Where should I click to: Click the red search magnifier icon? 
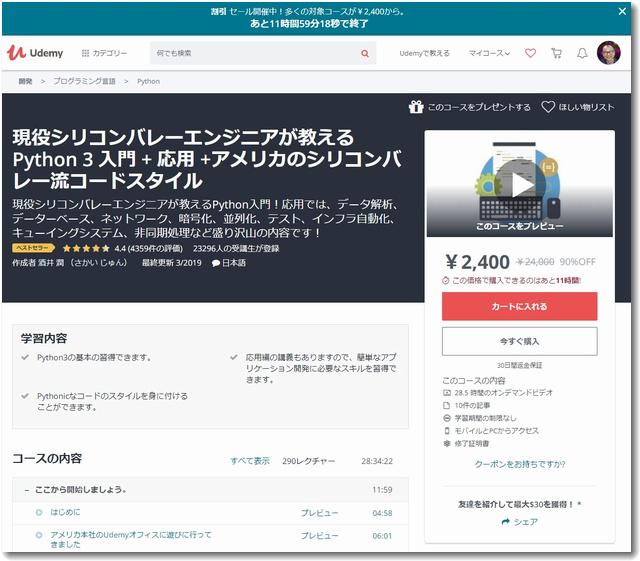(365, 53)
